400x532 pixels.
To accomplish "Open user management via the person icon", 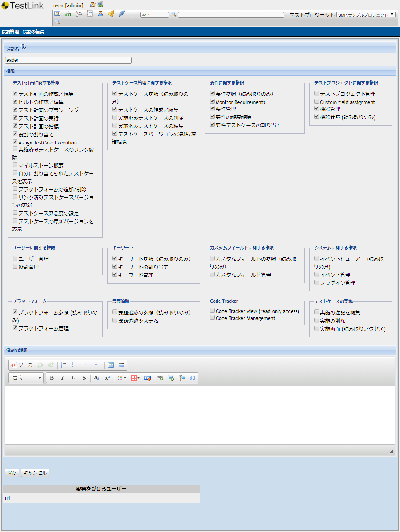I will point(100,13).
